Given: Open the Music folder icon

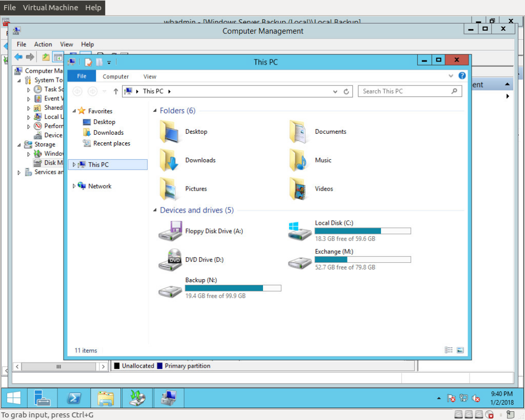Looking at the screenshot, I should coord(298,160).
